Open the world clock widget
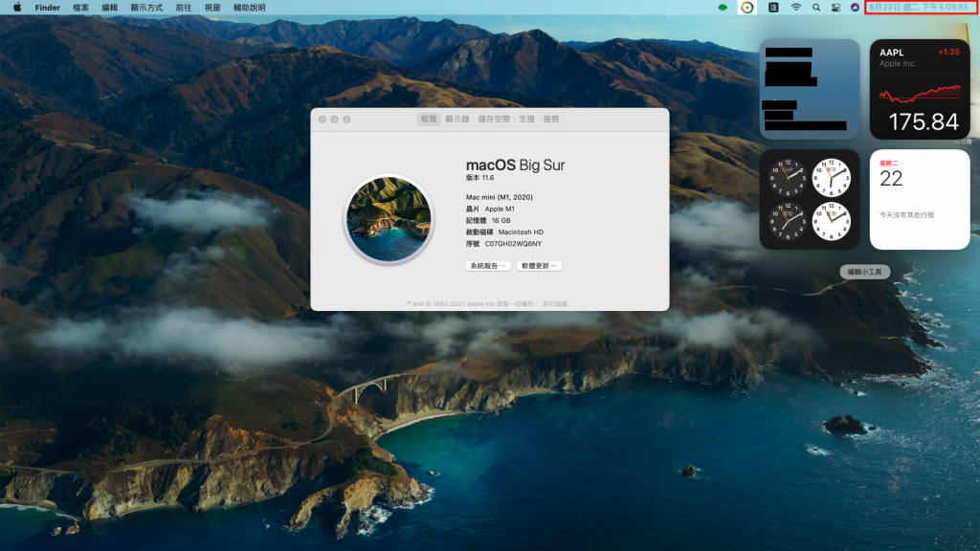980x551 pixels. pos(810,199)
